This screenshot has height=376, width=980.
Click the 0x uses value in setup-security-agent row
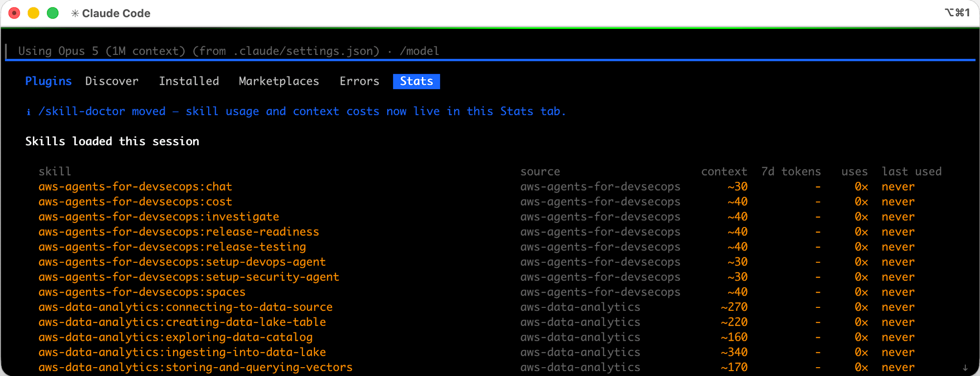point(861,277)
